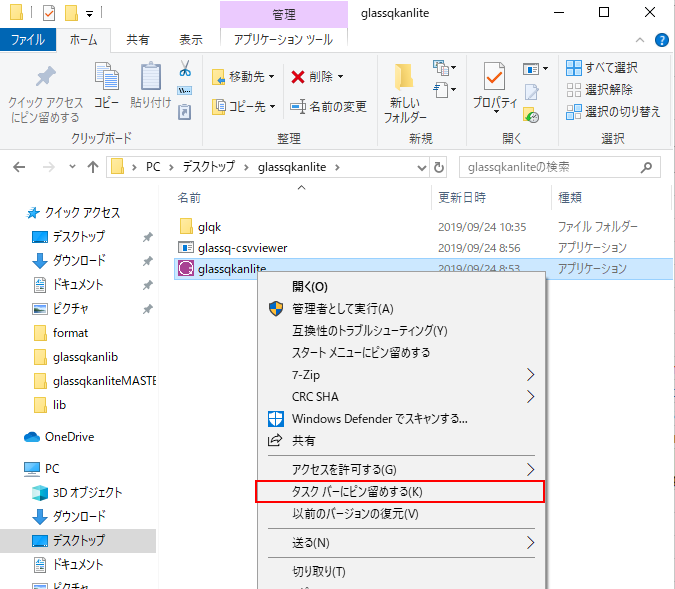This screenshot has width=675, height=589.
Task: Click PC in the address breadcrumb
Action: (153, 167)
